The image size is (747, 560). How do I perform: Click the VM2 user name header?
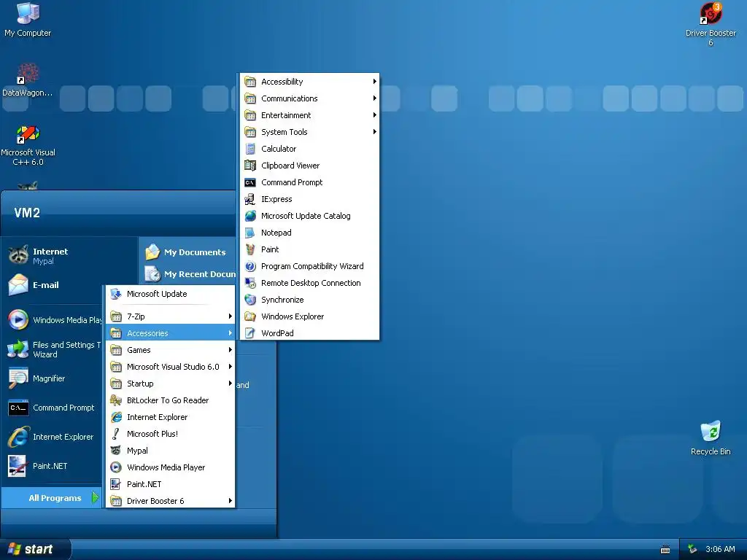tap(27, 213)
